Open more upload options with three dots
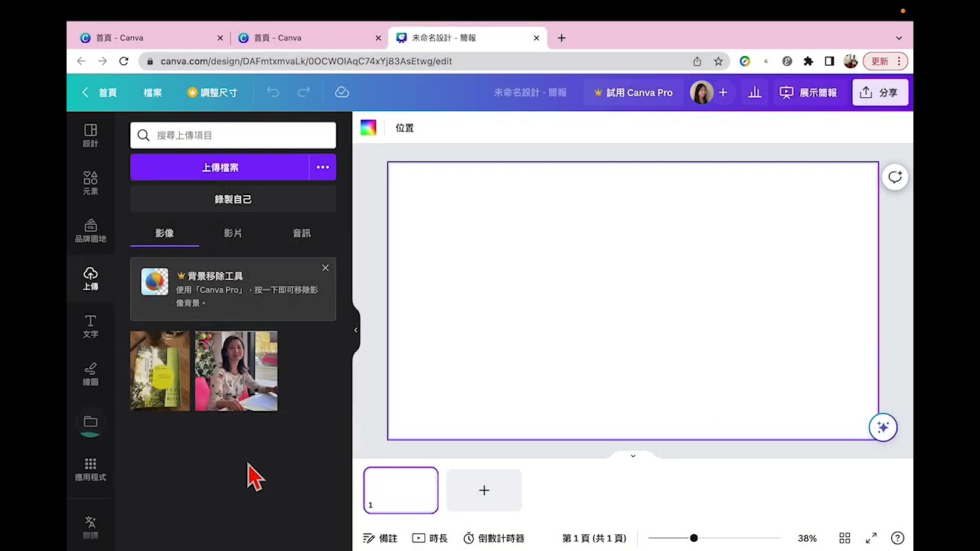 point(323,167)
